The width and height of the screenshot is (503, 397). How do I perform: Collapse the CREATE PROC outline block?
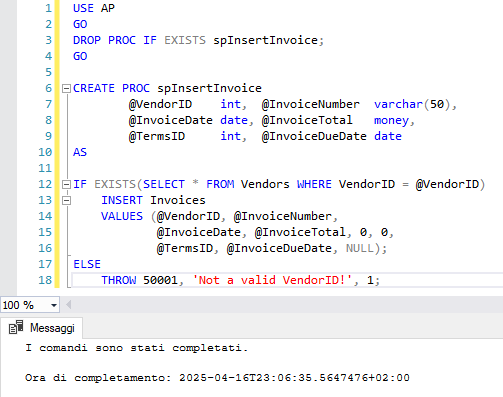coord(67,89)
